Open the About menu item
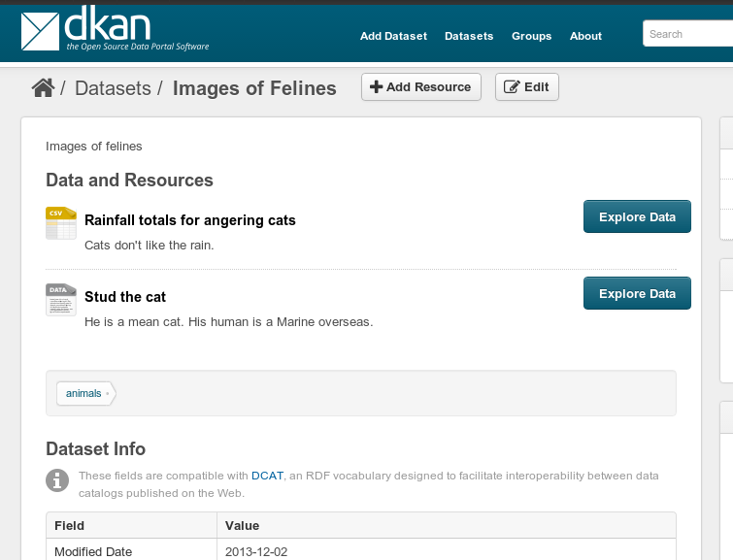Screen dimensions: 733x560 click(585, 36)
